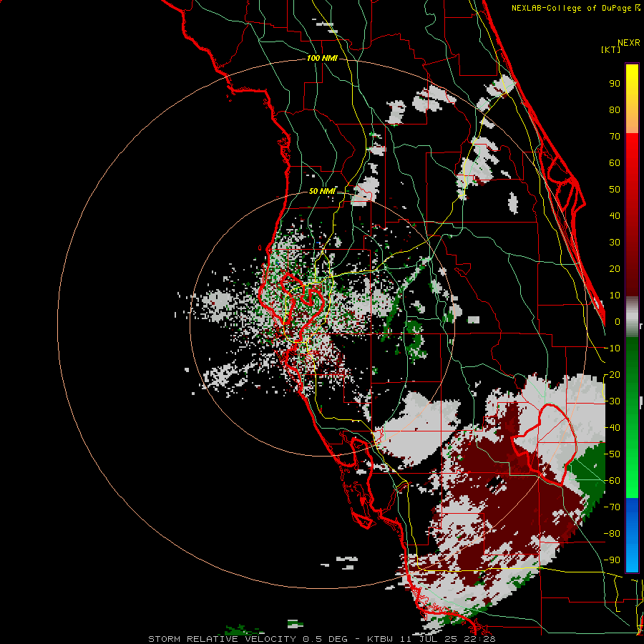Select the -20 scale value
The height and width of the screenshot is (644, 644).
point(612,375)
